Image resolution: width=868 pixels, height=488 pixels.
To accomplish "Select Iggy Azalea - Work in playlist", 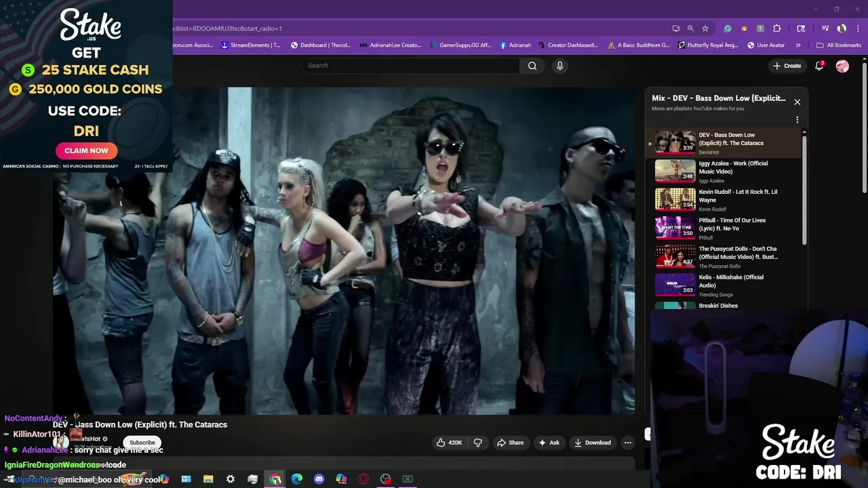I will click(x=723, y=171).
